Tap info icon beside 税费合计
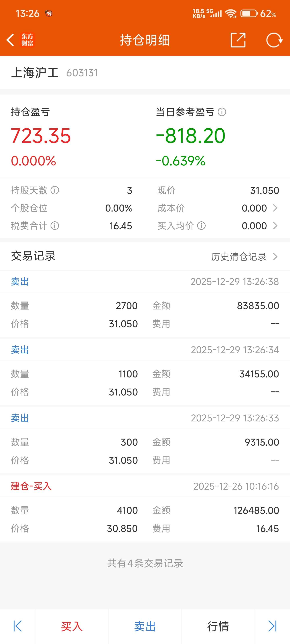 click(55, 226)
